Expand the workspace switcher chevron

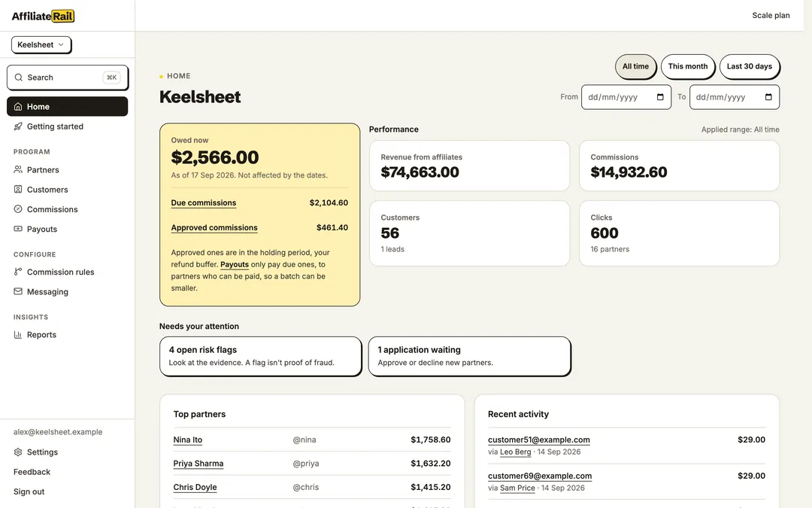tap(61, 44)
